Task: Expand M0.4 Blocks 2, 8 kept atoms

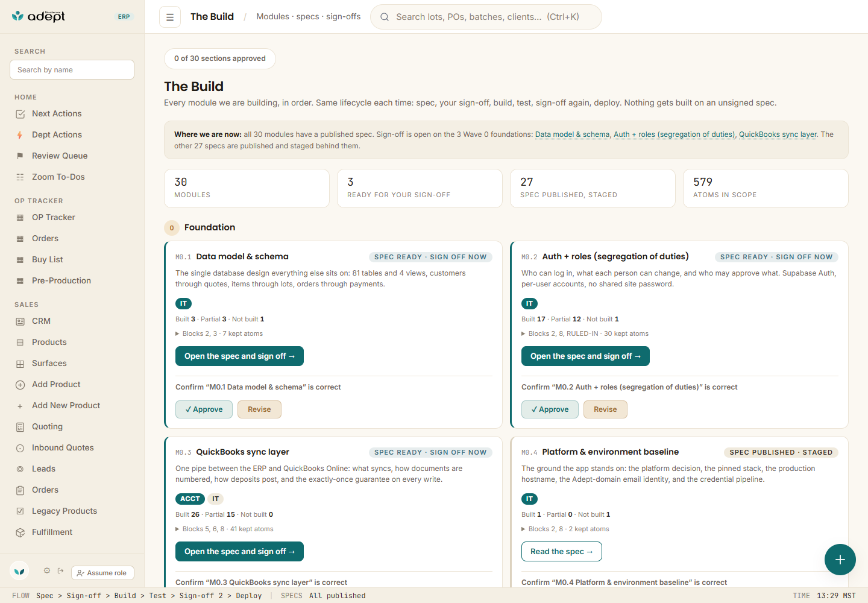Action: point(565,529)
